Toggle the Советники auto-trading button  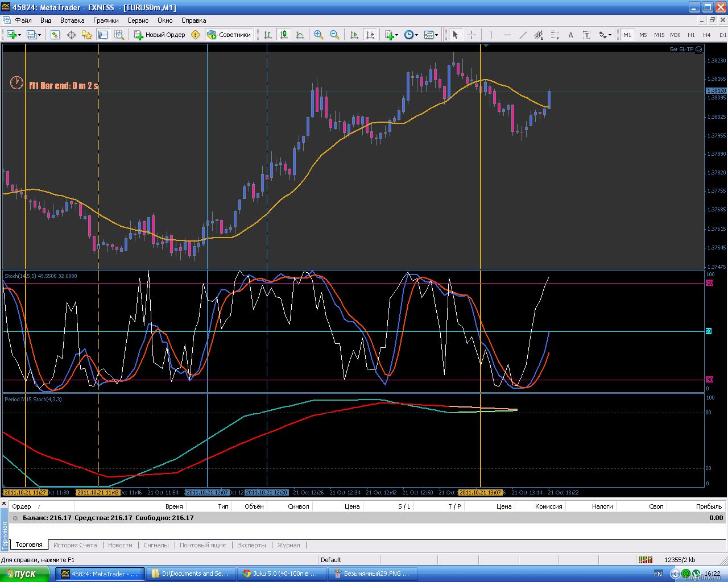(229, 35)
